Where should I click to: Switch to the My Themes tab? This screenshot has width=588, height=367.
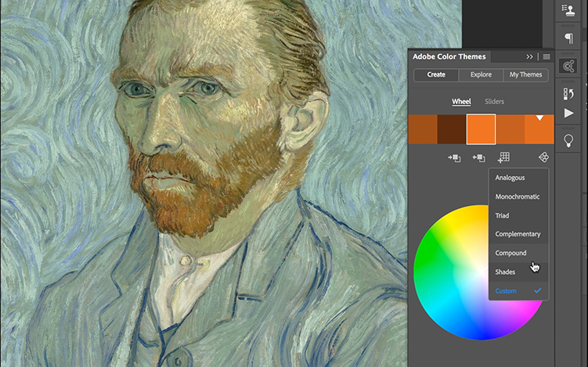pos(525,75)
